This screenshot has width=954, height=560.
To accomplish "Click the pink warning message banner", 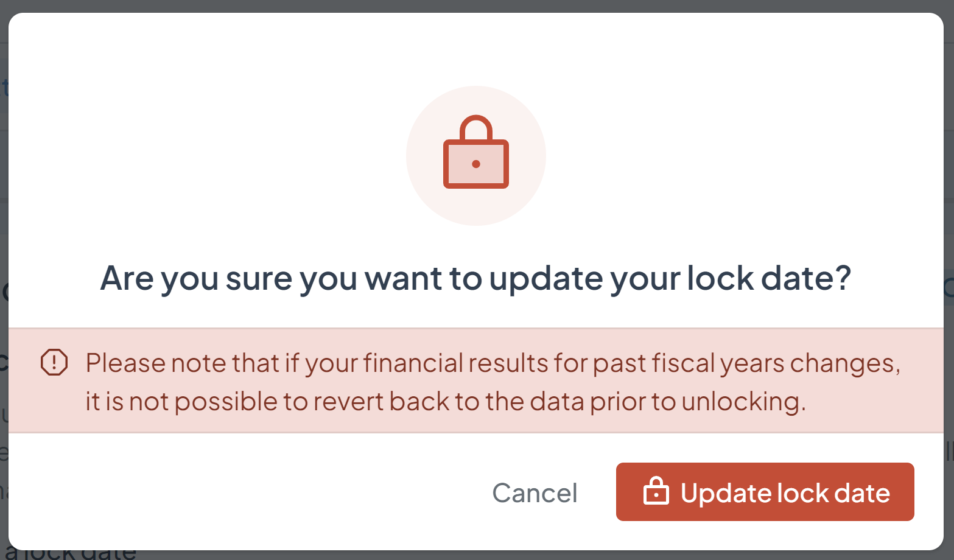I will click(477, 379).
